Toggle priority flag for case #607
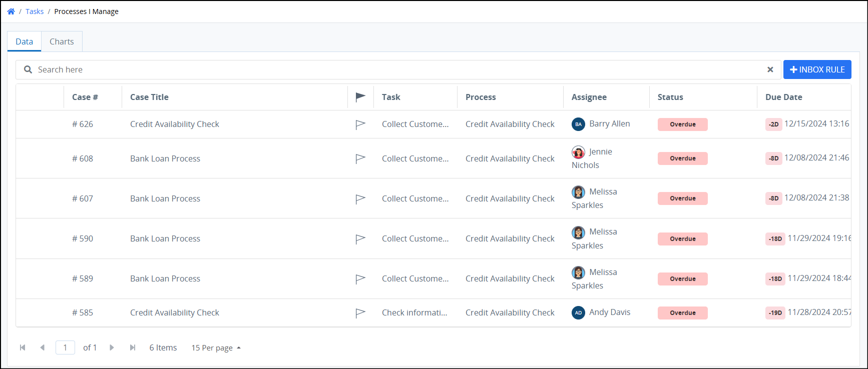Screen dimensions: 868x369 (x=360, y=199)
